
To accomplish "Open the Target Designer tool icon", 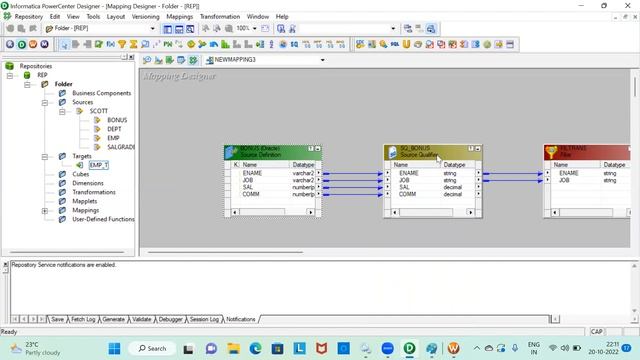I will pyautogui.click(x=158, y=60).
